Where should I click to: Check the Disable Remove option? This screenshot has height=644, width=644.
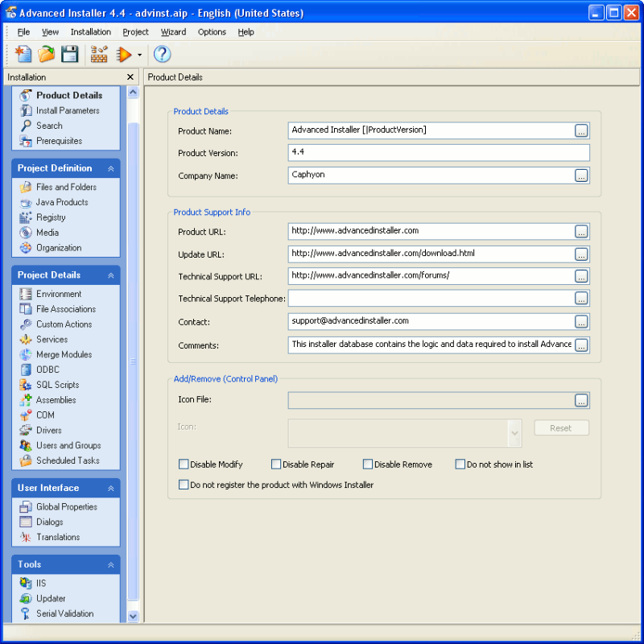[368, 464]
